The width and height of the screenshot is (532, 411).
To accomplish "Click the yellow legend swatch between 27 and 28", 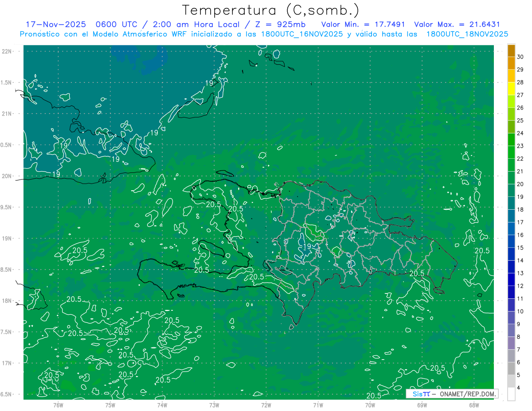I will [511, 89].
